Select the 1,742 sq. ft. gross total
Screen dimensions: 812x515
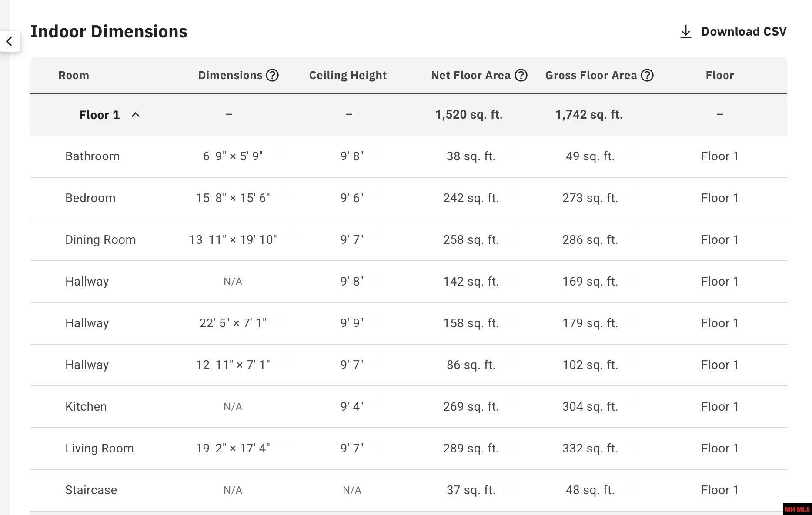(x=589, y=115)
